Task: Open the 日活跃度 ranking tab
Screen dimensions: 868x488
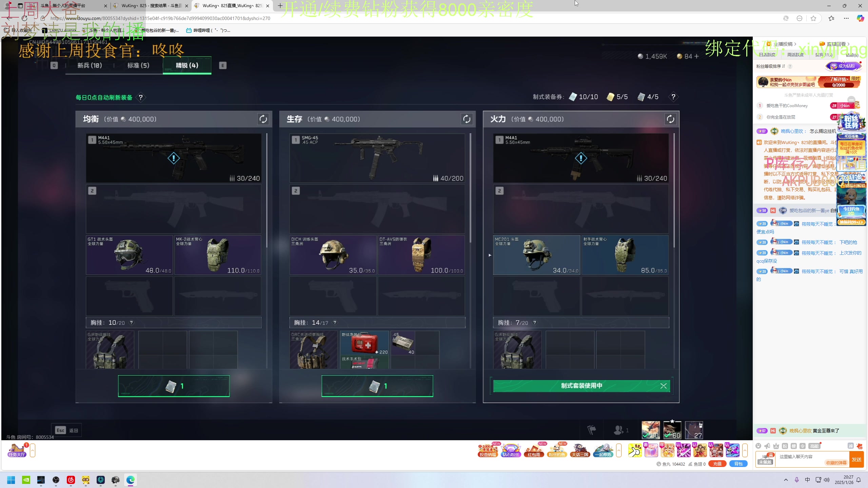Action: point(767,55)
